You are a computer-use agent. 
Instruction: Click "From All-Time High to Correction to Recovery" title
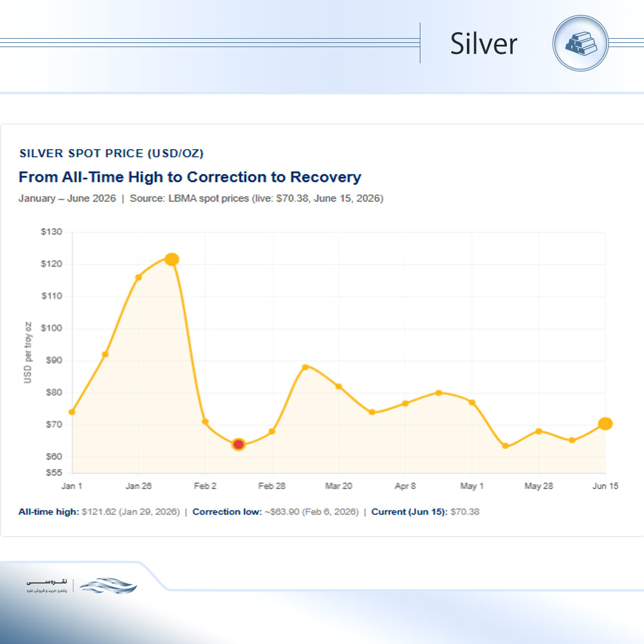tap(190, 177)
